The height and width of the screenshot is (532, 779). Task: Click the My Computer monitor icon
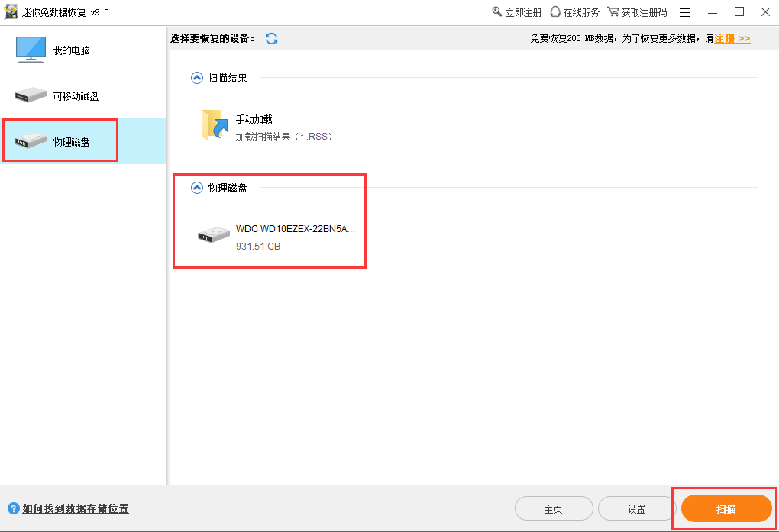(x=31, y=49)
